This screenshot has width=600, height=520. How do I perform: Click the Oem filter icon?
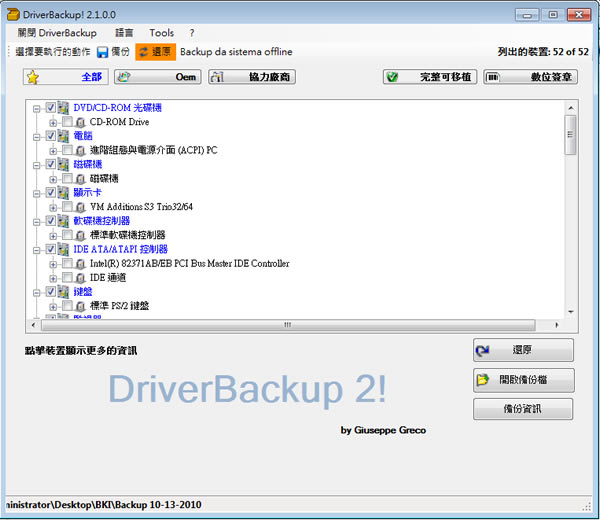pos(124,77)
